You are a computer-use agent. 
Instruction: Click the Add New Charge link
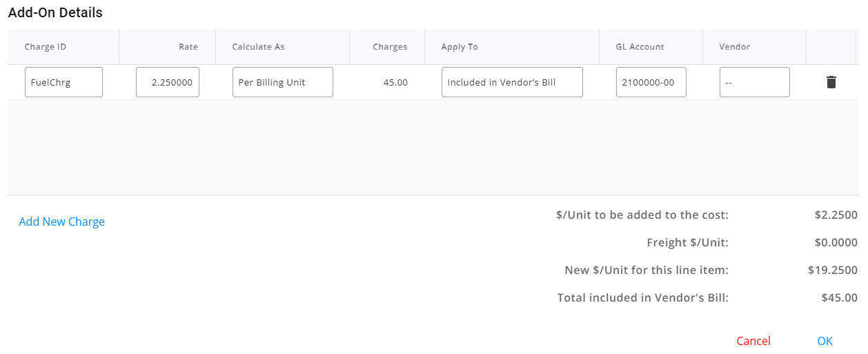pos(62,222)
